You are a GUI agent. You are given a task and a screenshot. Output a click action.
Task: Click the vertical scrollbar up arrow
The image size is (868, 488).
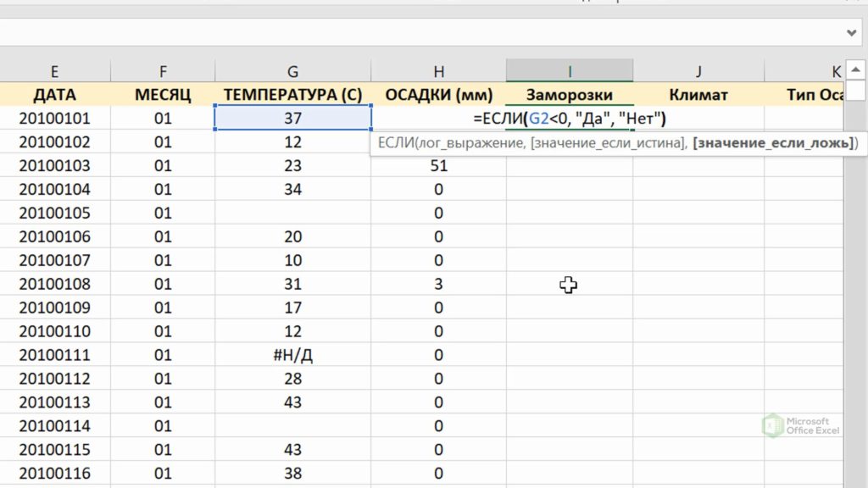pyautogui.click(x=855, y=69)
